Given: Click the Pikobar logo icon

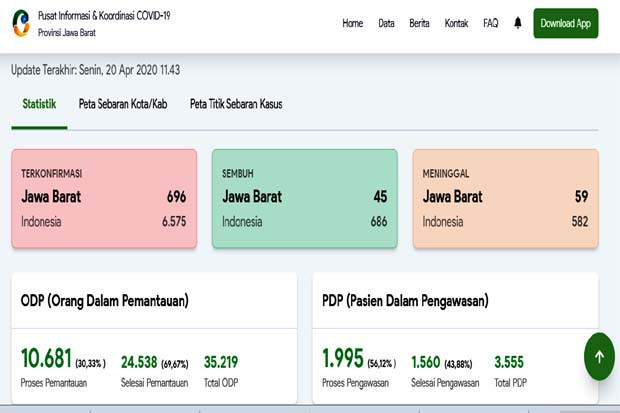Looking at the screenshot, I should [21, 23].
